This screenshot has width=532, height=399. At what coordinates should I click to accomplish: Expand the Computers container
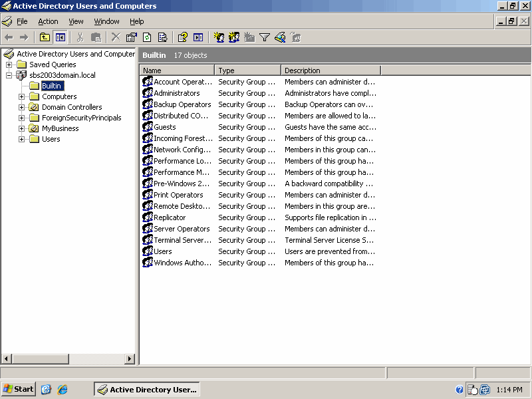pyautogui.click(x=22, y=96)
